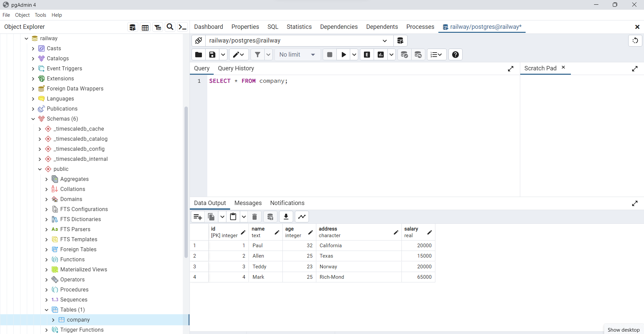
Task: Click the Filter funnel icon in the query toolbar
Action: click(x=258, y=55)
